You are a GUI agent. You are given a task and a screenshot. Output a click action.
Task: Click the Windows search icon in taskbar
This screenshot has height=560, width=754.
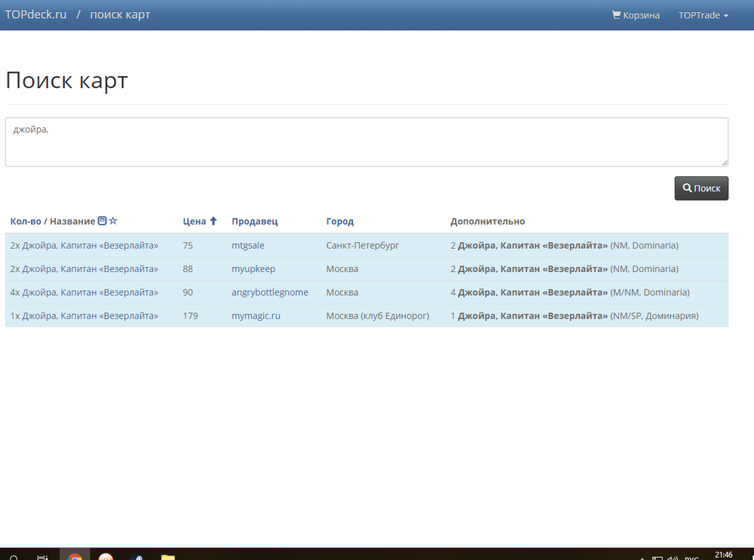click(x=14, y=556)
